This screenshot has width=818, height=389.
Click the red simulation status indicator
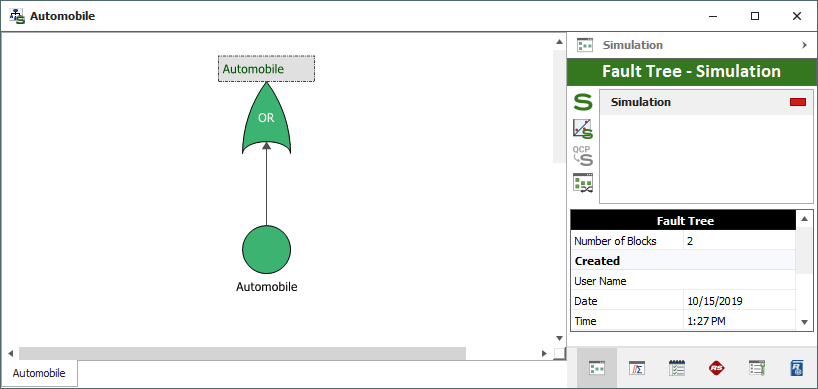pos(798,102)
